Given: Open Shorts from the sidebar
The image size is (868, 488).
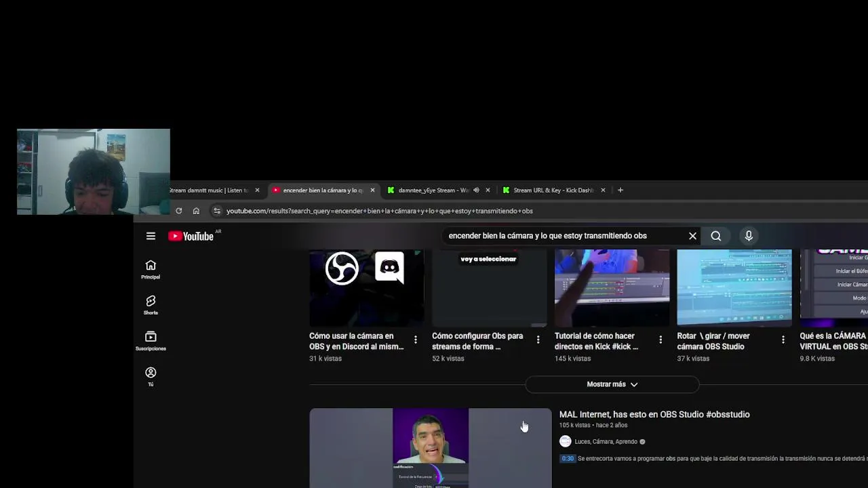Looking at the screenshot, I should point(151,305).
